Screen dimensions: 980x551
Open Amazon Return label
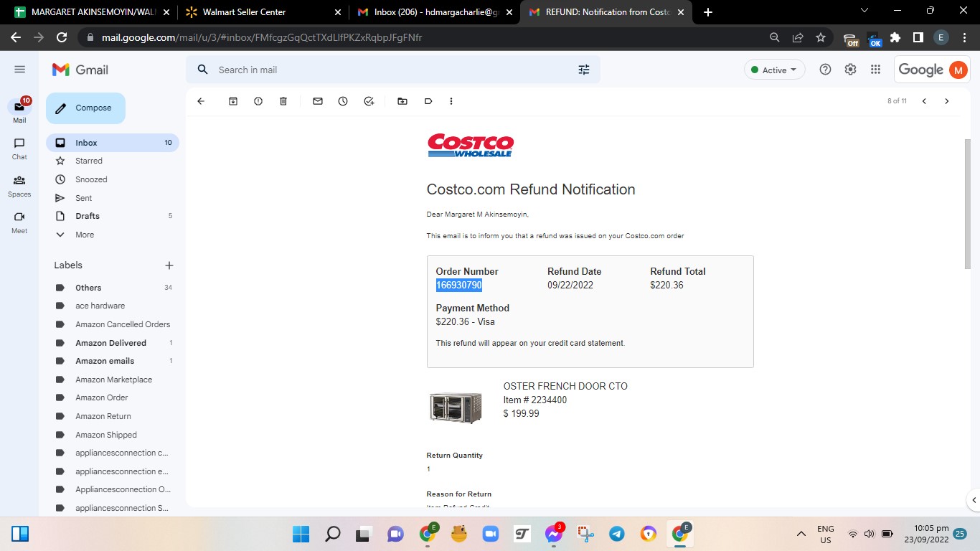click(x=113, y=416)
